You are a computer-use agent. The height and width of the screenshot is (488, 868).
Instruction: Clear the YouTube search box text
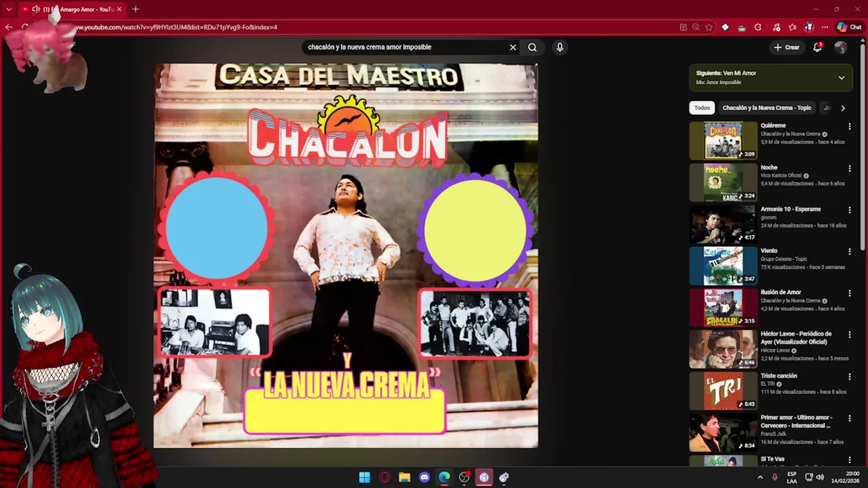pos(513,47)
